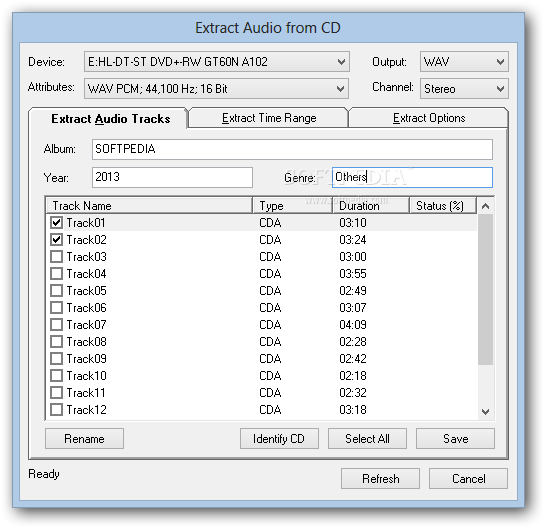Click the Track06 name text
545x528 pixels.
(x=87, y=308)
